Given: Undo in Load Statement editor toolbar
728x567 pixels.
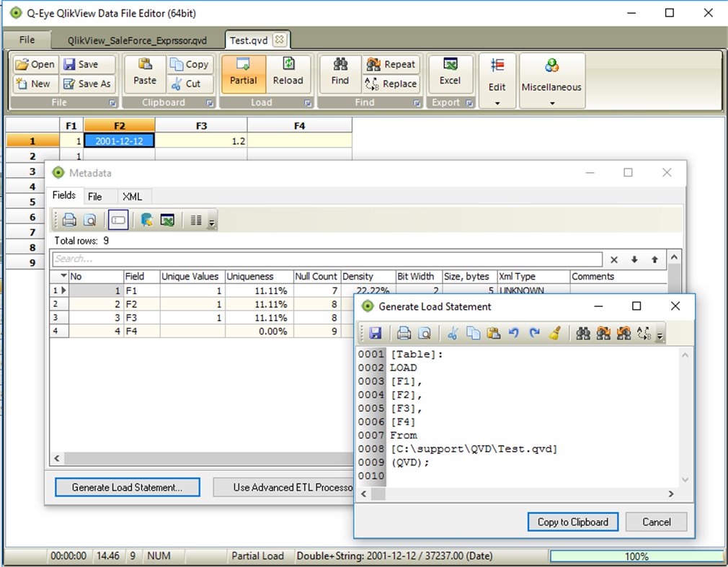Looking at the screenshot, I should 513,333.
